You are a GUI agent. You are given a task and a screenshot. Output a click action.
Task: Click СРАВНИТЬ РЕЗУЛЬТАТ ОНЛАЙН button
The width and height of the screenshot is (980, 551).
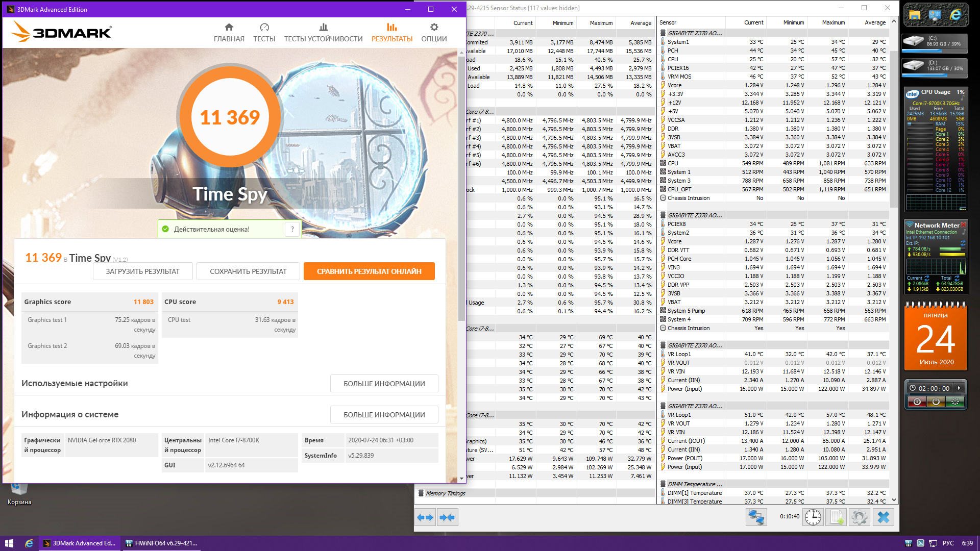pyautogui.click(x=369, y=271)
